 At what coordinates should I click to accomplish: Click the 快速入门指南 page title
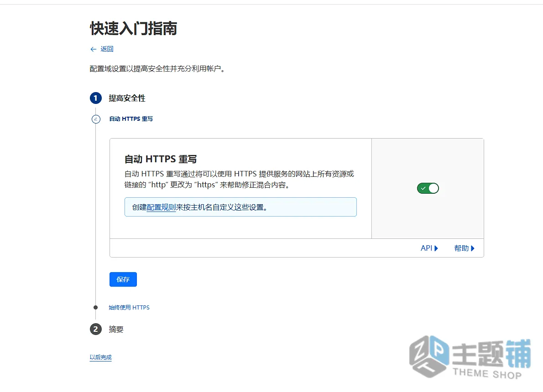pos(134,28)
